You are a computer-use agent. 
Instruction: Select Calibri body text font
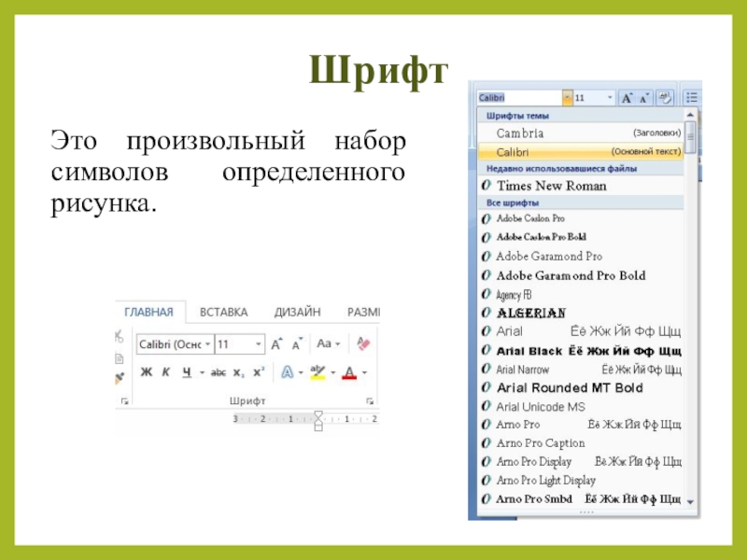pyautogui.click(x=581, y=152)
